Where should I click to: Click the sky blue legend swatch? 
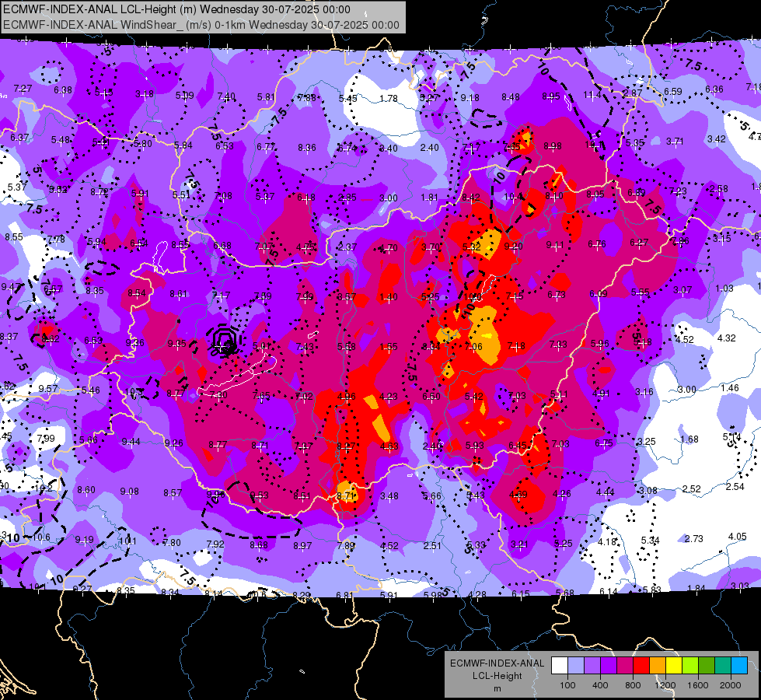739,666
